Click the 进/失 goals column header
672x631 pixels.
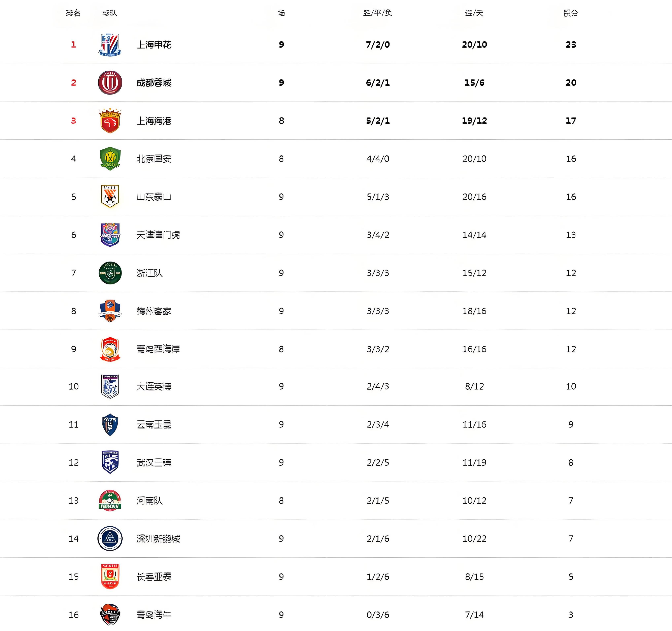474,13
